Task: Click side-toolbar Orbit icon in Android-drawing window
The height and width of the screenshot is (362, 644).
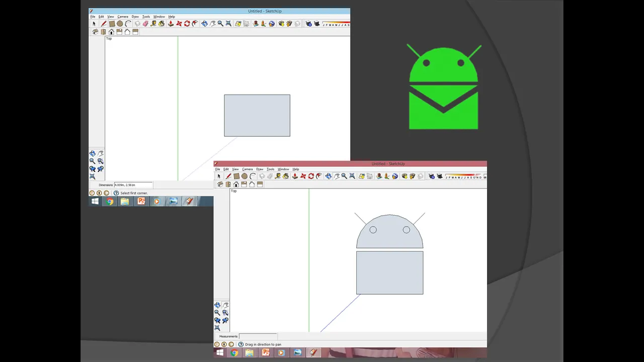Action: coord(217,305)
